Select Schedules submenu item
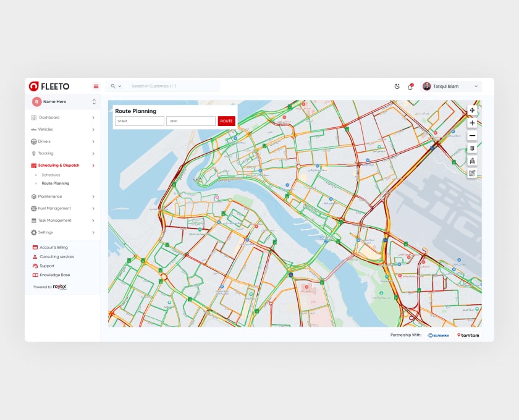This screenshot has height=420, width=519. 51,175
